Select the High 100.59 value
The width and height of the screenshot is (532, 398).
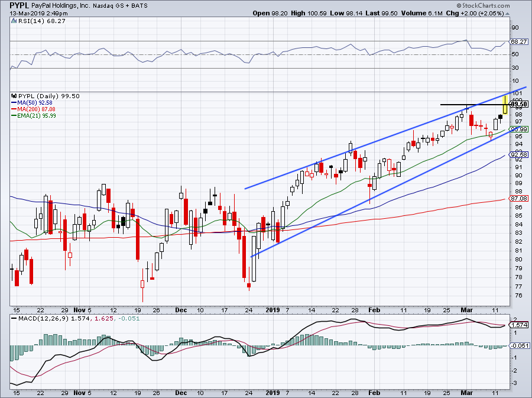click(309, 13)
